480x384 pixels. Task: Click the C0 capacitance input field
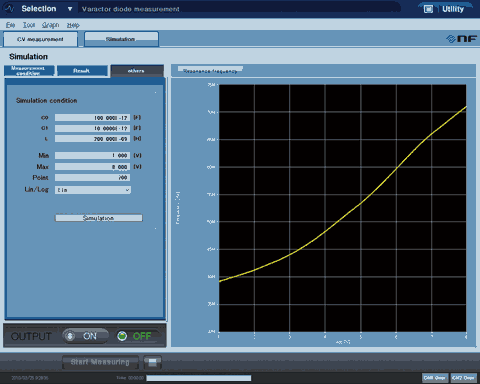(92, 118)
